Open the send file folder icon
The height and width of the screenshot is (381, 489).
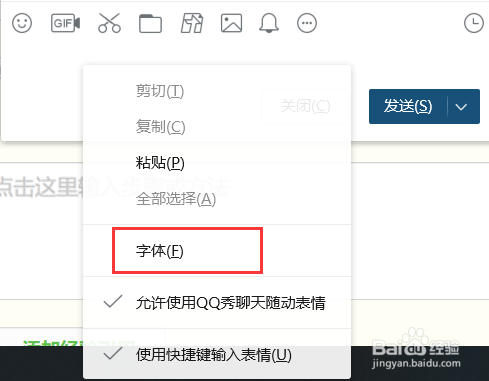point(150,23)
